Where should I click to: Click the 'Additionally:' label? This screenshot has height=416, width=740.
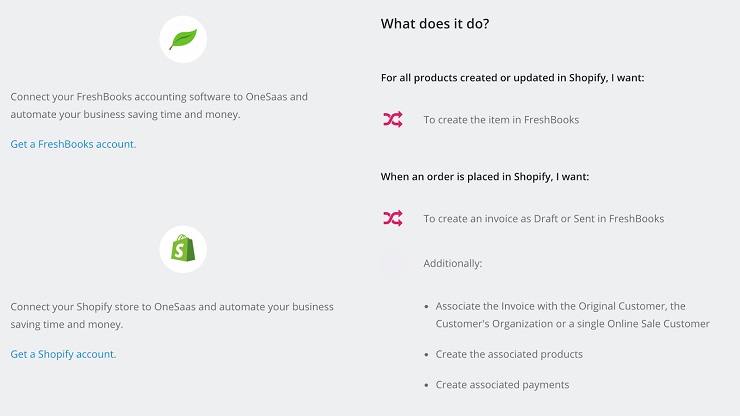[453, 263]
